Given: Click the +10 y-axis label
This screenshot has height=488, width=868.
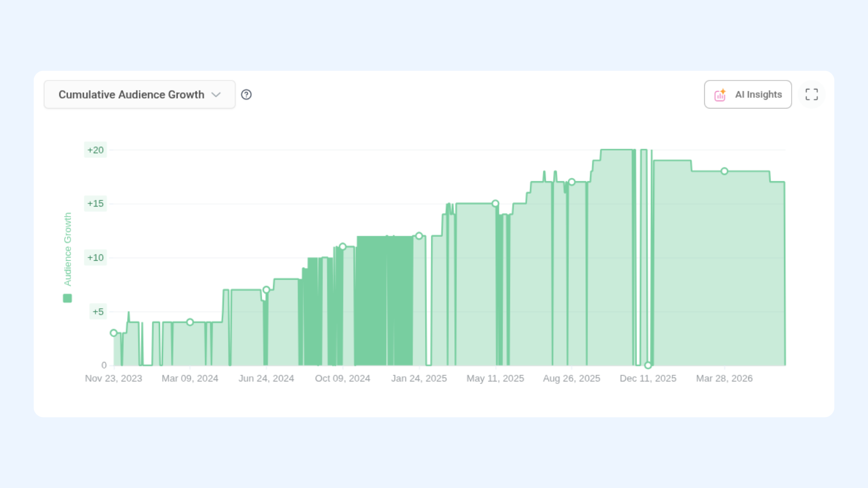Looking at the screenshot, I should pos(95,258).
